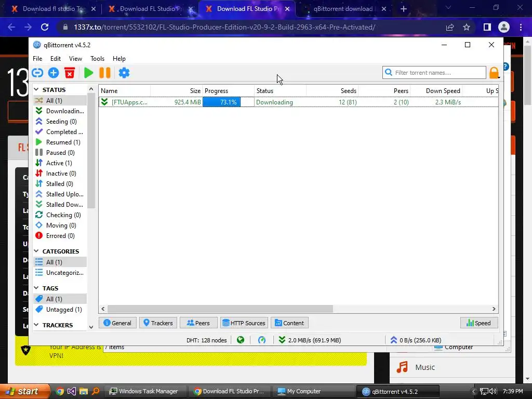Delete selected torrent with red trash icon
The height and width of the screenshot is (399, 532).
(x=70, y=73)
